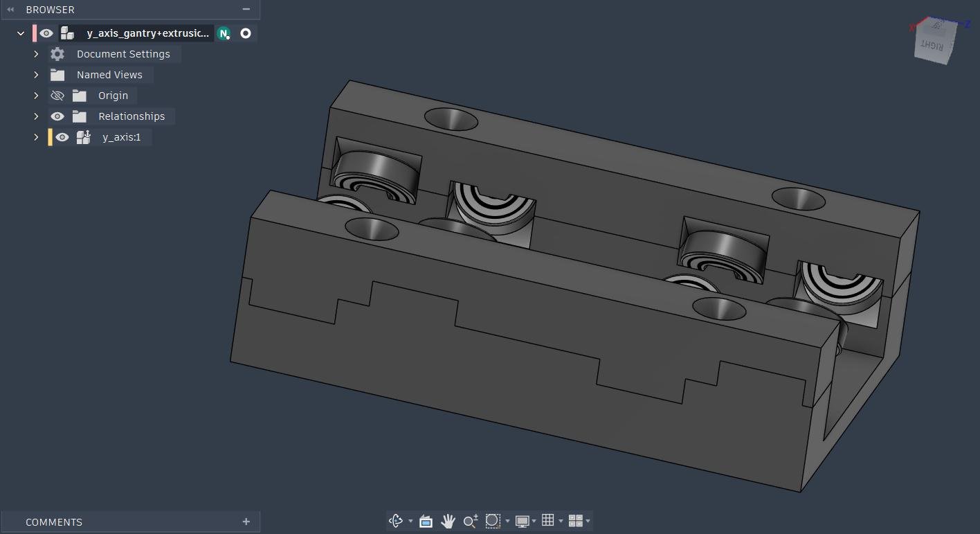Hide the y_axis:1 component
The height and width of the screenshot is (534, 980).
[x=62, y=137]
